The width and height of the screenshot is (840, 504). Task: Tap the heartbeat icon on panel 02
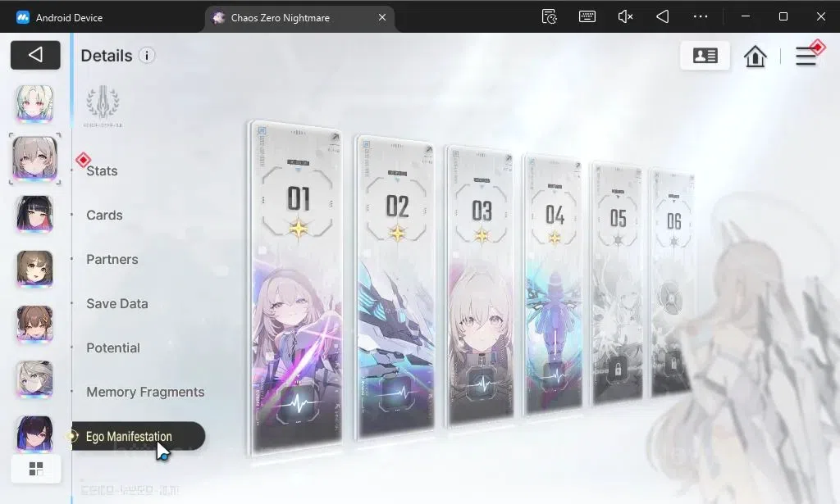tap(396, 395)
